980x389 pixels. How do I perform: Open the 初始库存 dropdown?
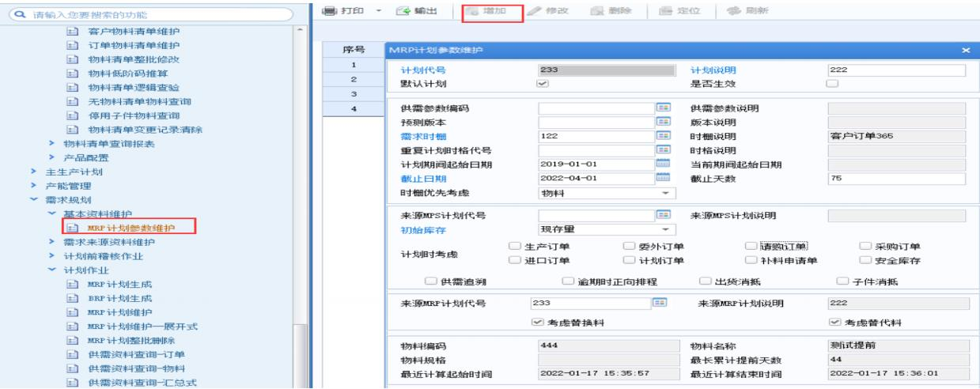[664, 229]
